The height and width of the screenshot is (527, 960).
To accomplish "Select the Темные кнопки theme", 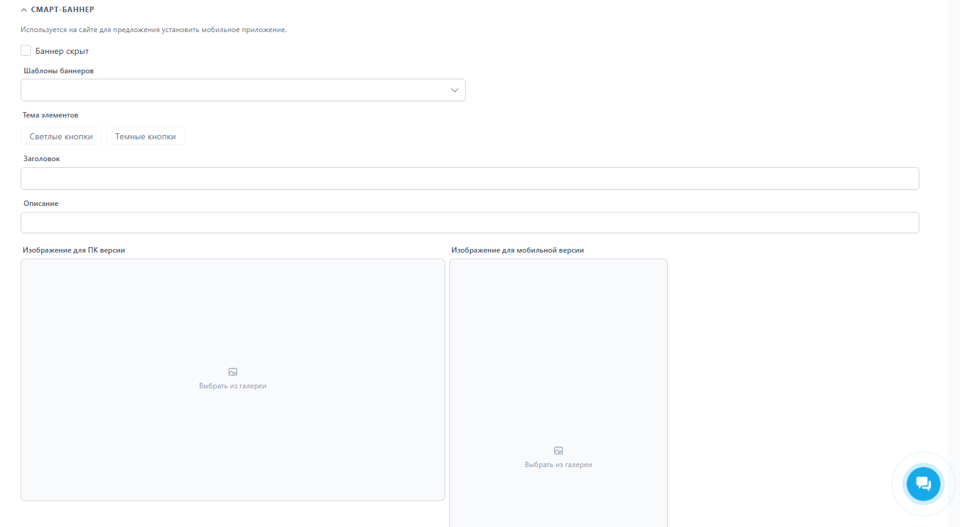I will tap(145, 136).
